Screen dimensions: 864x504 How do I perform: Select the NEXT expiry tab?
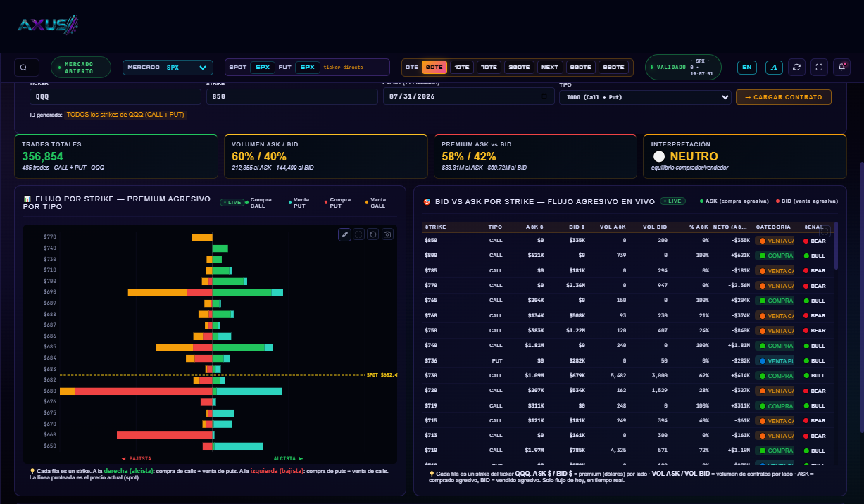click(x=550, y=68)
